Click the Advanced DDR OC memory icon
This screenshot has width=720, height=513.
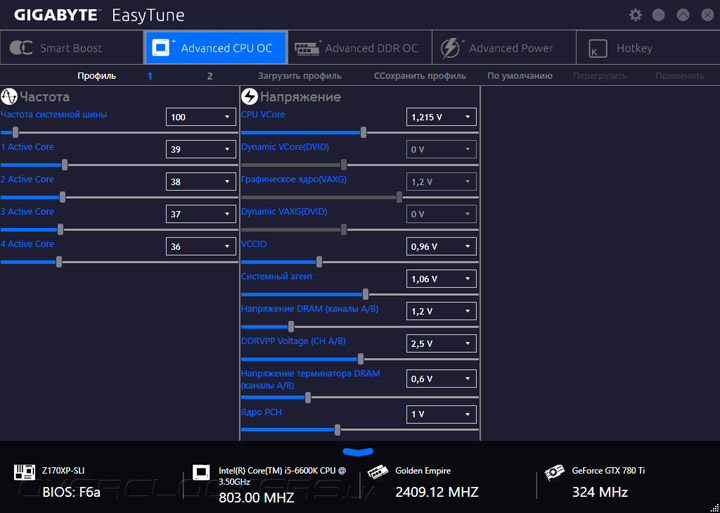[308, 48]
